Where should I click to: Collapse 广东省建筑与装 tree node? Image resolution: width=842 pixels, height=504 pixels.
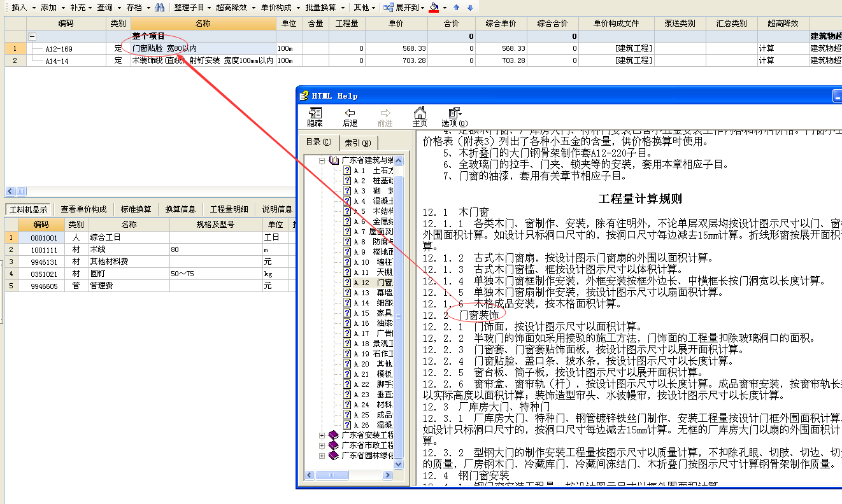coord(322,160)
